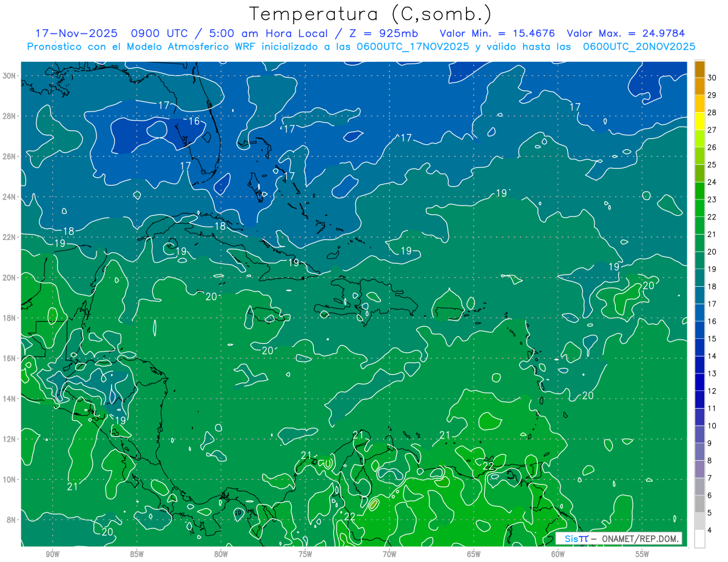728x562 pixels.
Task: Click the color scale's 30 label
Action: pos(712,77)
